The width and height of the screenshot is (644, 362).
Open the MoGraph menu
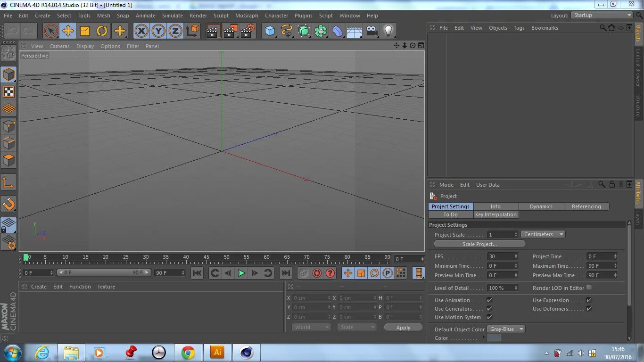pos(247,16)
